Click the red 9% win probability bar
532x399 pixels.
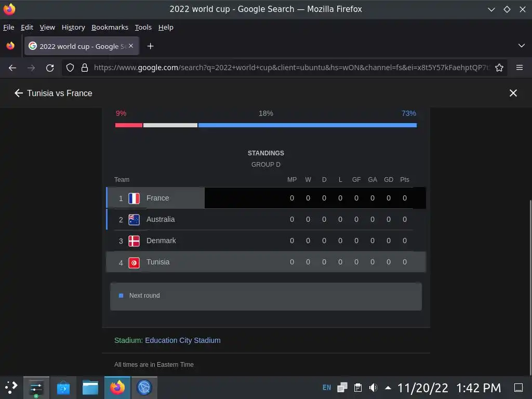[129, 125]
